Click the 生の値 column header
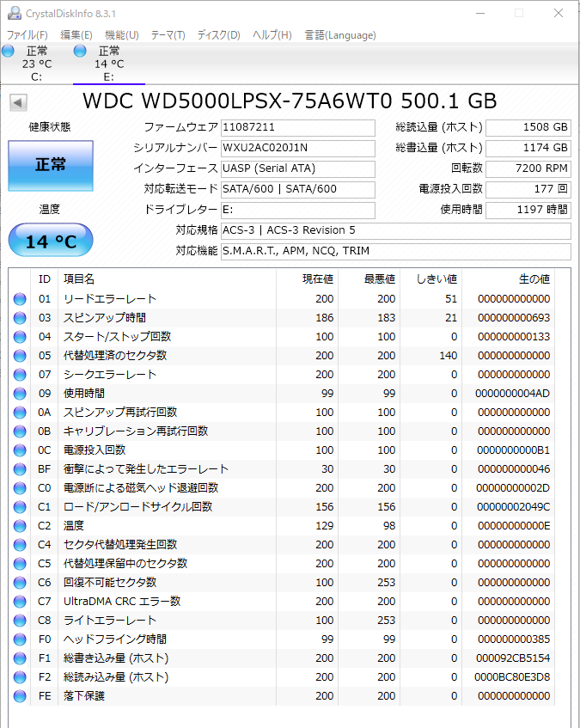The image size is (580, 728). point(508,279)
